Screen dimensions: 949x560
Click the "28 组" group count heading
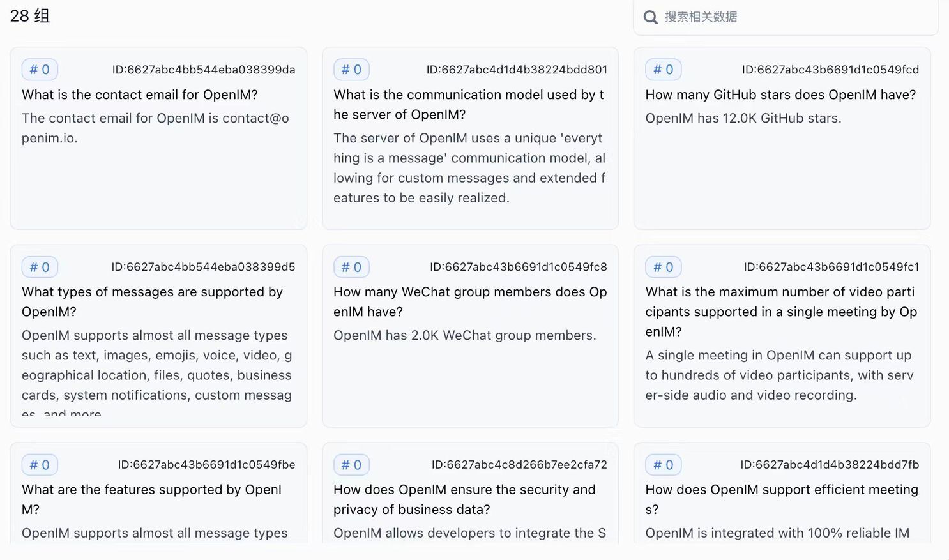pyautogui.click(x=30, y=16)
